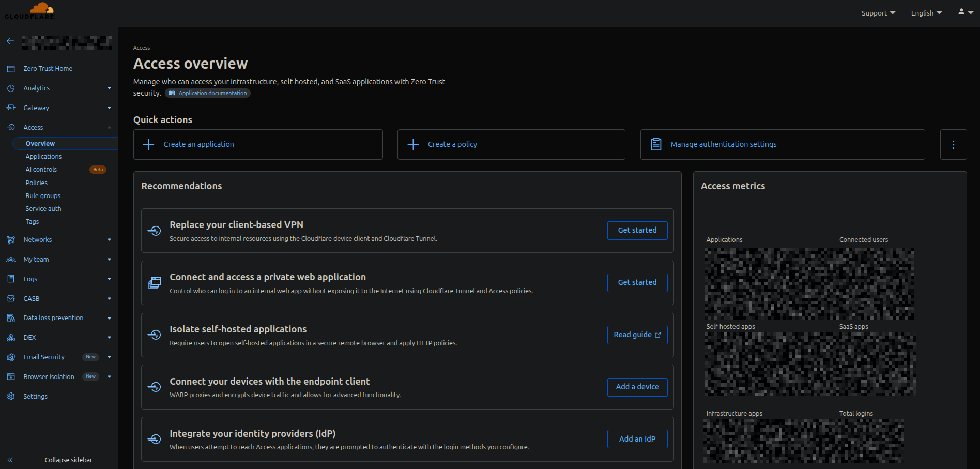Click the Access breadcrumb link

142,48
